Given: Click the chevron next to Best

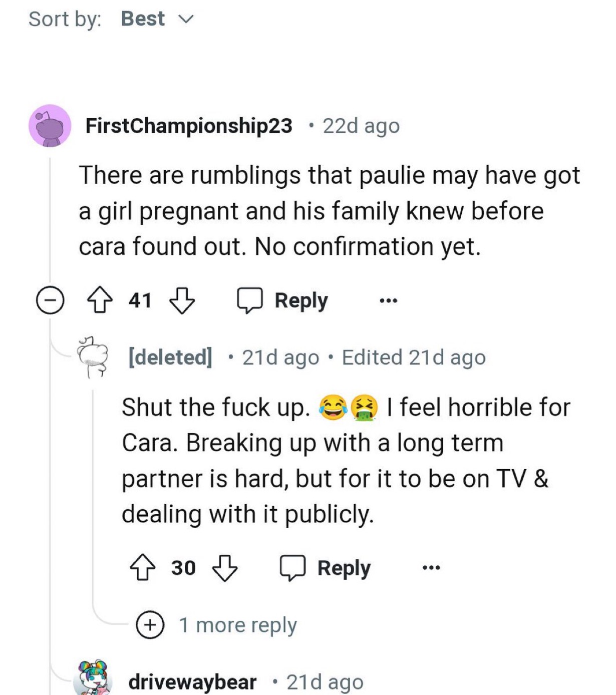Looking at the screenshot, I should [185, 20].
